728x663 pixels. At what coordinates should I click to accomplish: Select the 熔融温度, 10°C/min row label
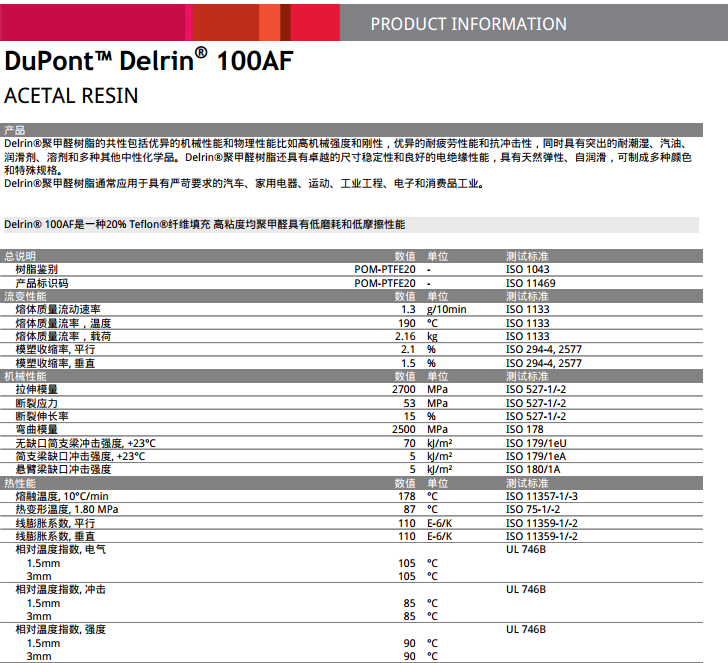(x=62, y=496)
